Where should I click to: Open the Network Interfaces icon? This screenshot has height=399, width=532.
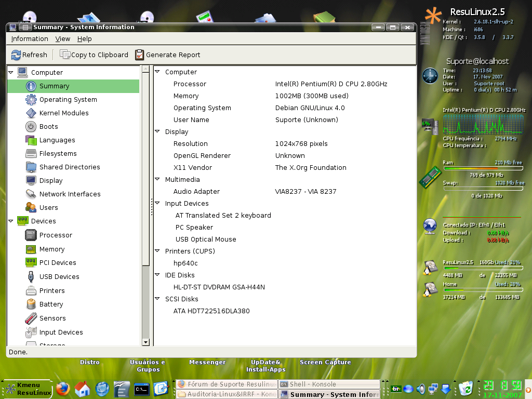31,194
